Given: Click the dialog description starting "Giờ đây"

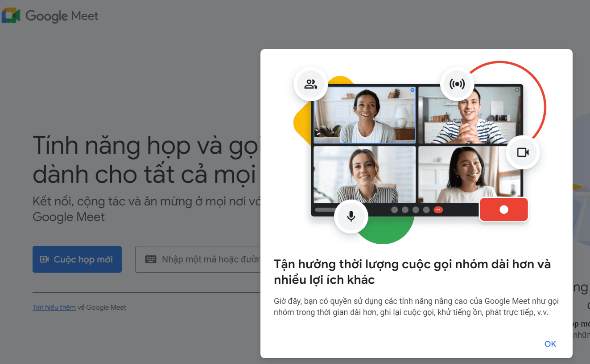Looking at the screenshot, I should pyautogui.click(x=416, y=307).
